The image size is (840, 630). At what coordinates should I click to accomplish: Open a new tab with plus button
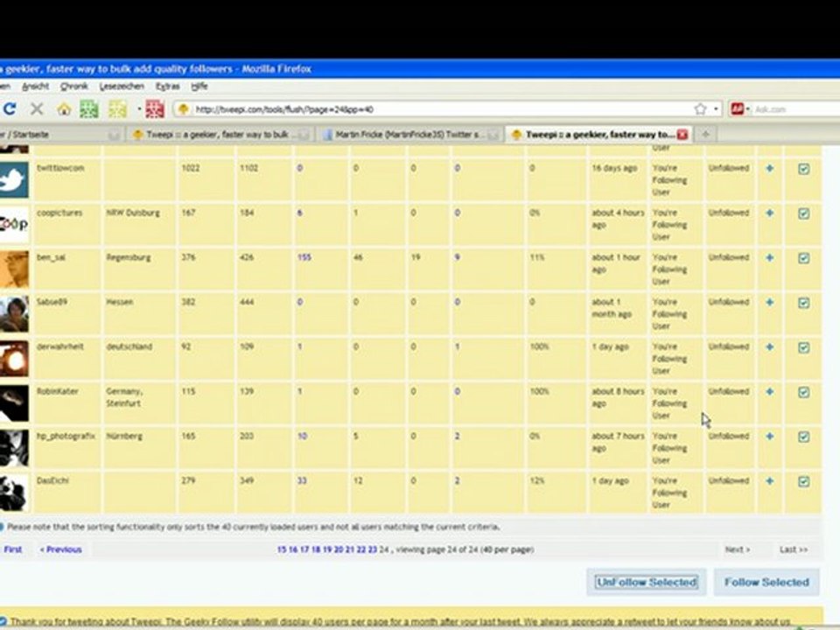[705, 135]
